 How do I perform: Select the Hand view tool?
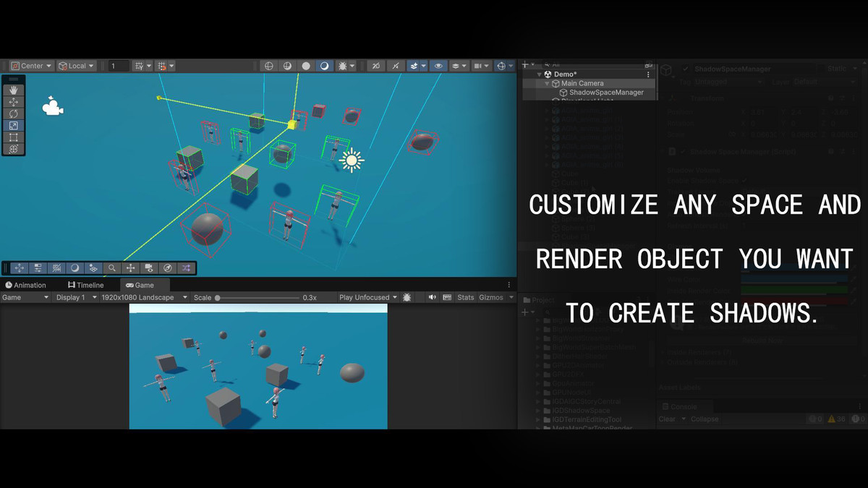tap(13, 90)
